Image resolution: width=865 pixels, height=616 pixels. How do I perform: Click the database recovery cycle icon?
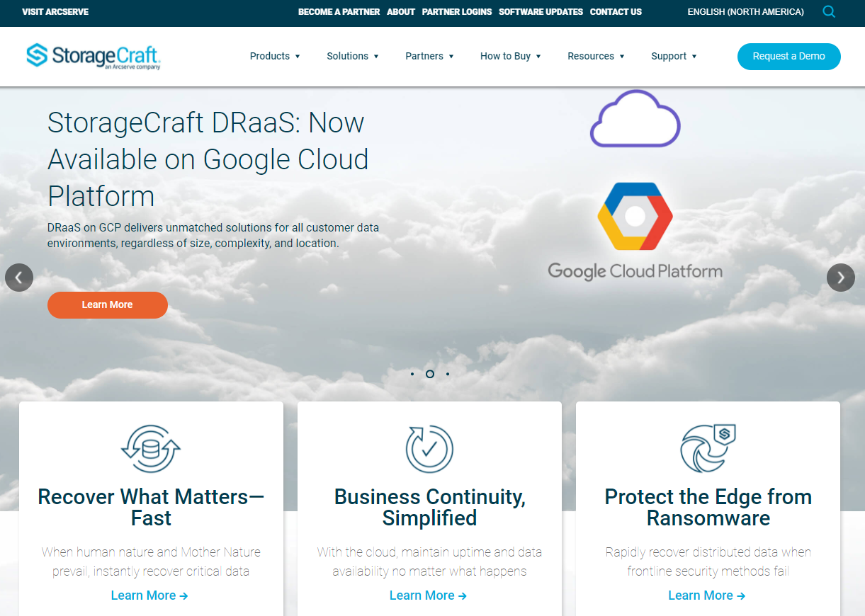151,449
